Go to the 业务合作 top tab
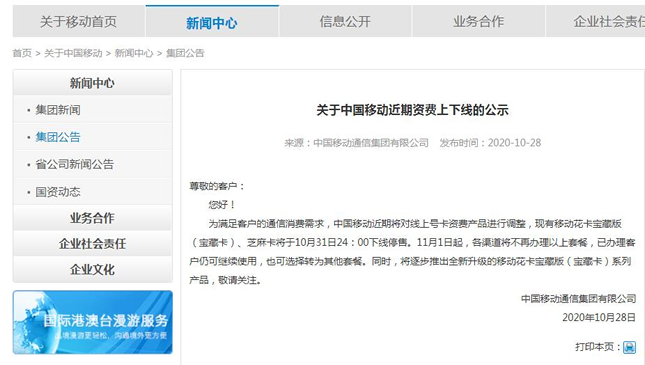645x365 pixels. coord(478,21)
